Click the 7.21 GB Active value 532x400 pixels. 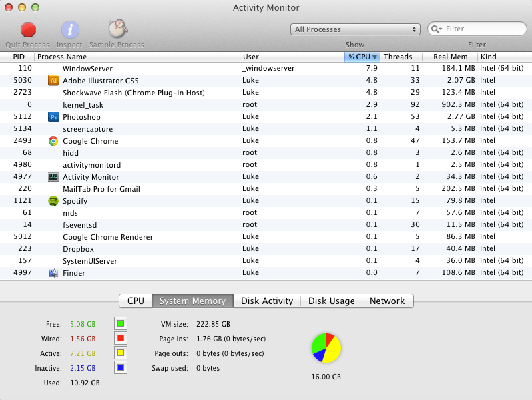[83, 353]
